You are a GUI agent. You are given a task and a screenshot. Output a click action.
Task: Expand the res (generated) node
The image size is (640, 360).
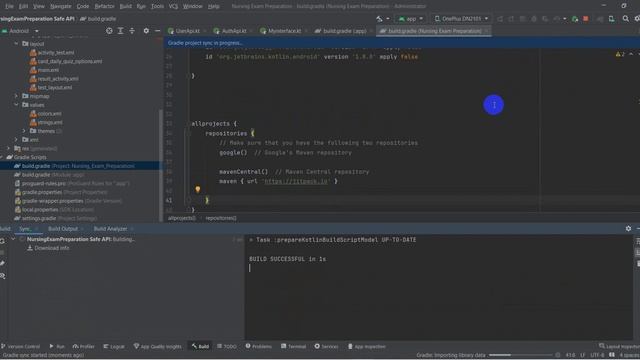coord(9,149)
